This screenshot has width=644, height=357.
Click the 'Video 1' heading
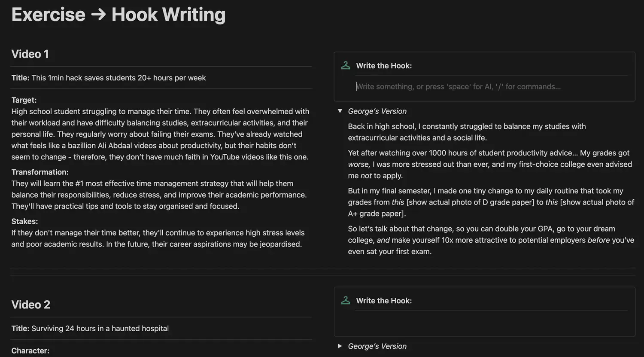pos(30,54)
